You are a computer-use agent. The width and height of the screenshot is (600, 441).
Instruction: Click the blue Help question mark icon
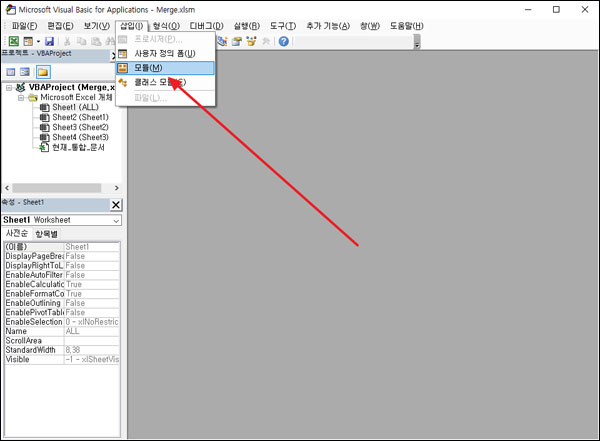click(284, 41)
